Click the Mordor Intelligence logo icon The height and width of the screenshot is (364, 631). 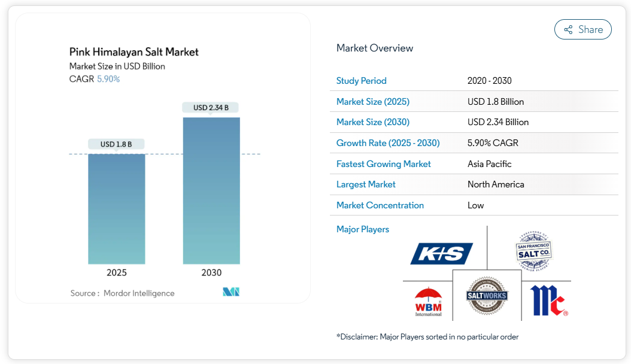230,292
